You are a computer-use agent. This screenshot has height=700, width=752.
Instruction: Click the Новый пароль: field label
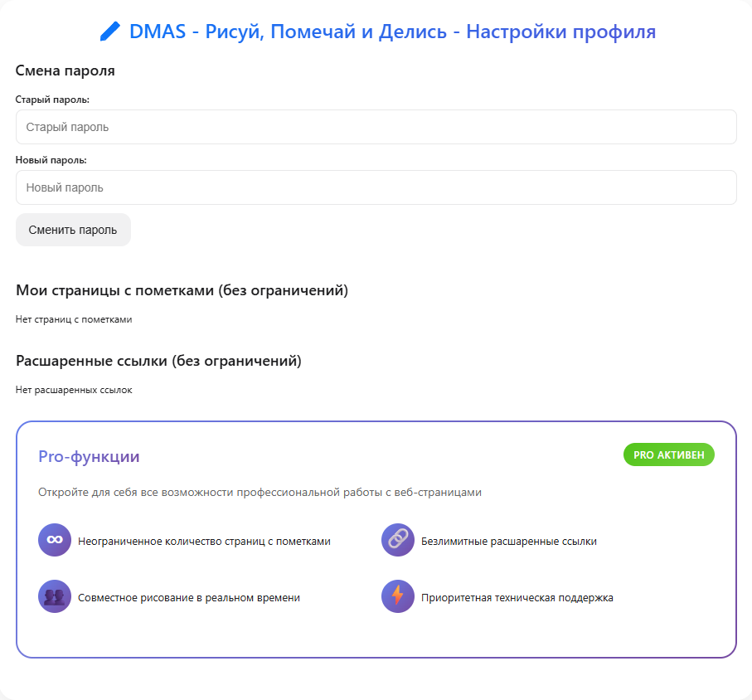pyautogui.click(x=51, y=160)
